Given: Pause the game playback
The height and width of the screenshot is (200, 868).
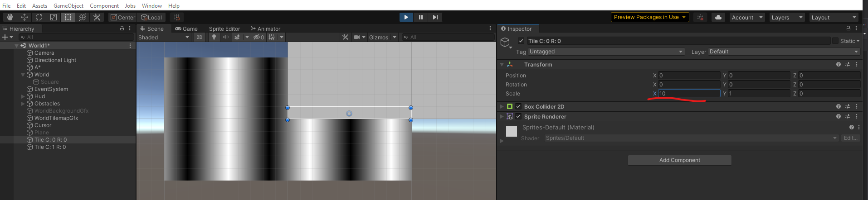Looking at the screenshot, I should [x=421, y=17].
